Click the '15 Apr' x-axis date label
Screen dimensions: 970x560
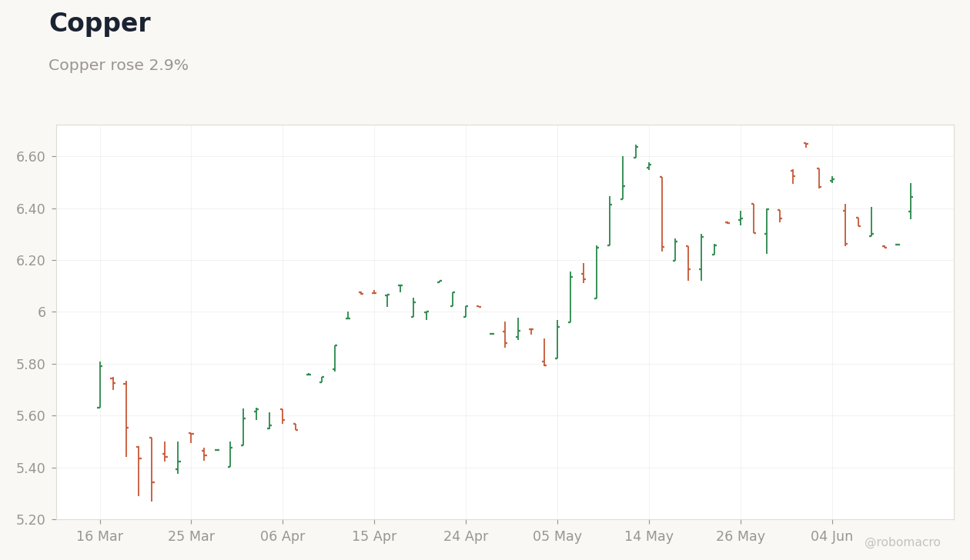tap(374, 537)
